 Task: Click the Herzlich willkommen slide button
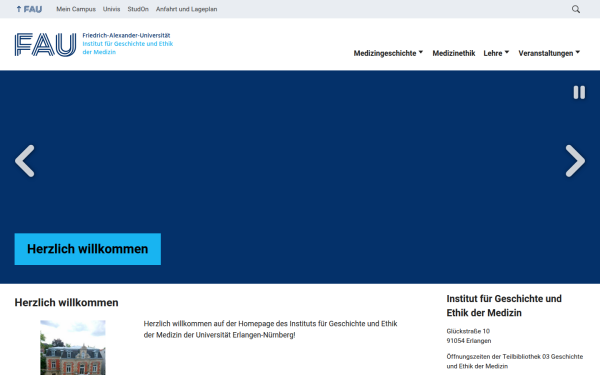click(88, 249)
